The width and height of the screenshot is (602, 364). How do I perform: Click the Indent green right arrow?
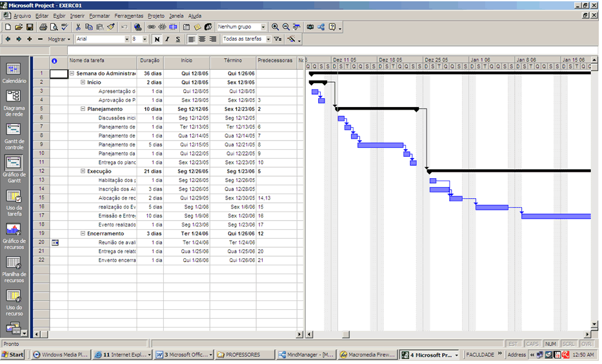[x=19, y=39]
